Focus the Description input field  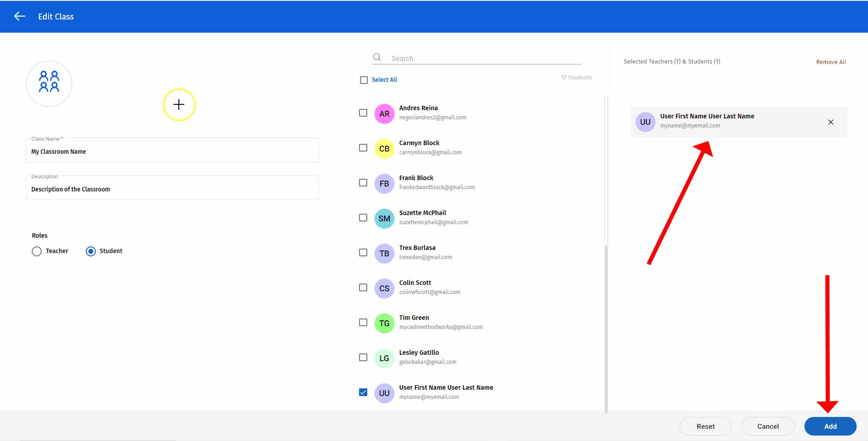pyautogui.click(x=172, y=188)
